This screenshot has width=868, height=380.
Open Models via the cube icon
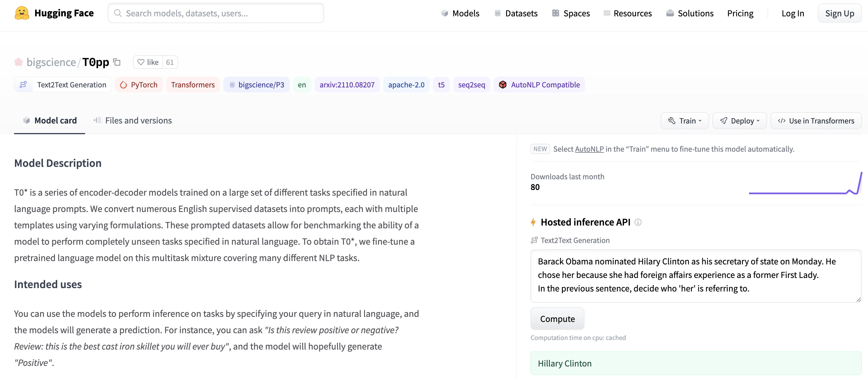[x=445, y=13]
